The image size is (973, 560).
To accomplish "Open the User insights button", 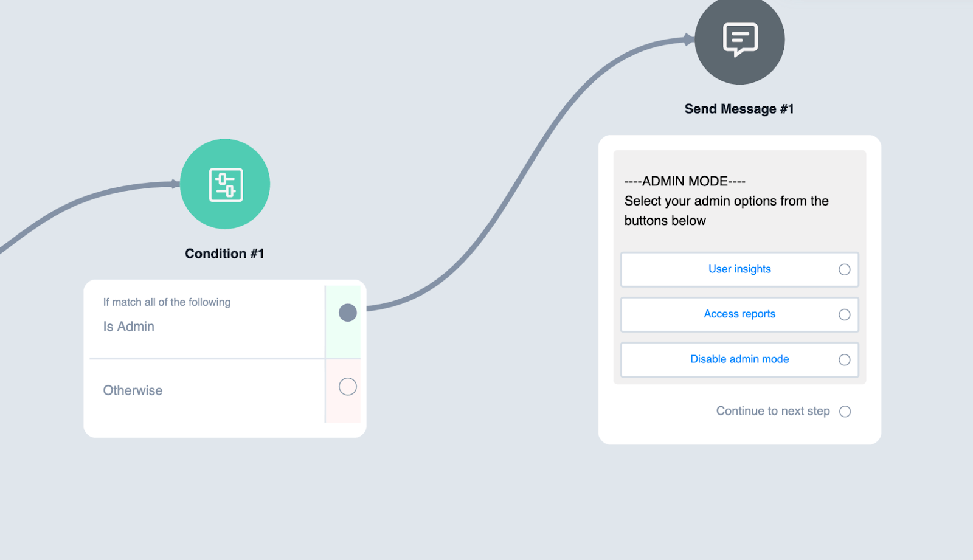I will click(x=739, y=269).
